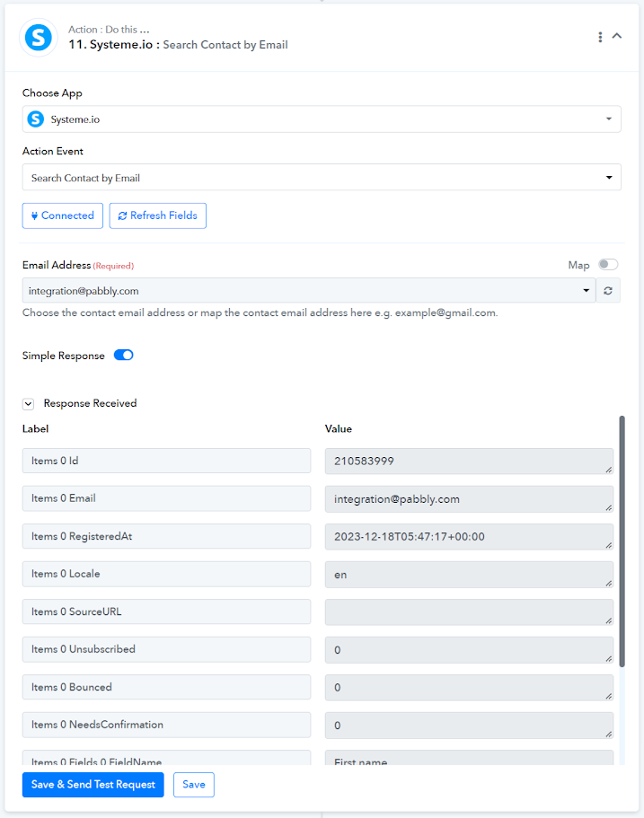Click the Connected button
Viewport: 644px width, 818px height.
(x=63, y=215)
